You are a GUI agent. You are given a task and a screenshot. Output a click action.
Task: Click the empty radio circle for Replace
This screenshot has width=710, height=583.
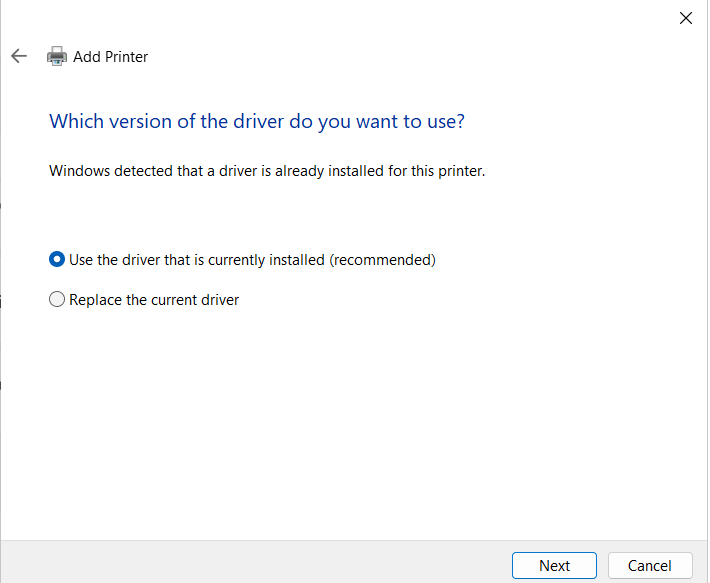(57, 299)
